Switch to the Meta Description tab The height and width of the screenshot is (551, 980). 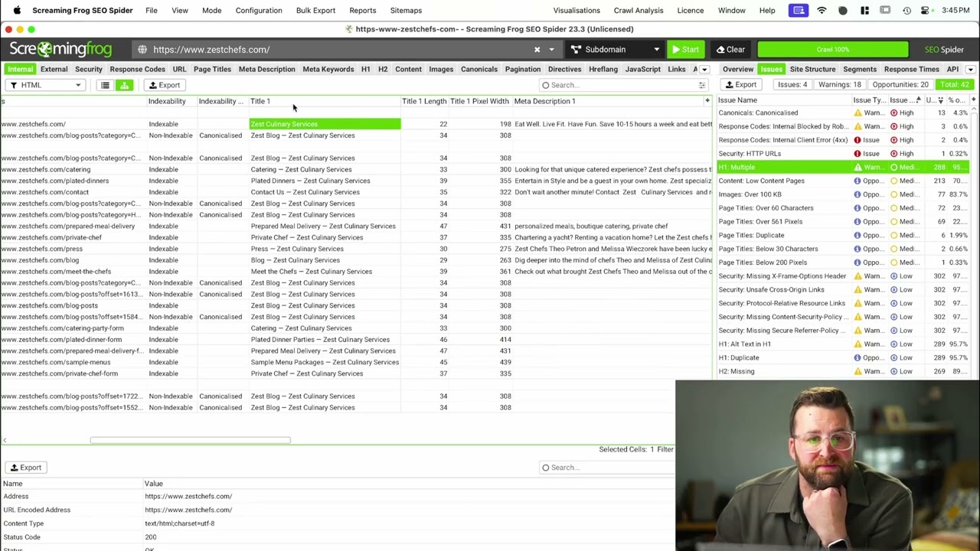click(x=266, y=69)
